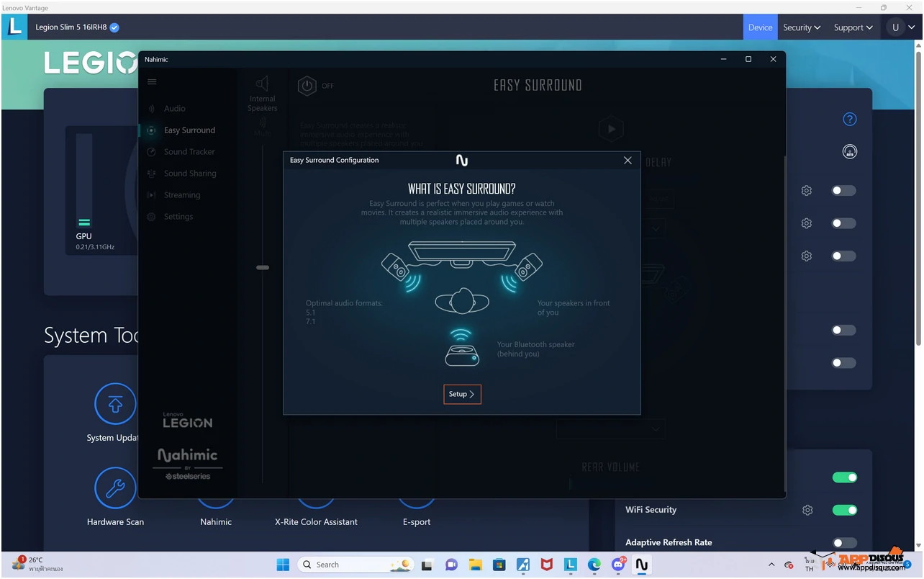This screenshot has width=924, height=579.
Task: Click the TH language indicator in tray
Action: pyautogui.click(x=810, y=565)
